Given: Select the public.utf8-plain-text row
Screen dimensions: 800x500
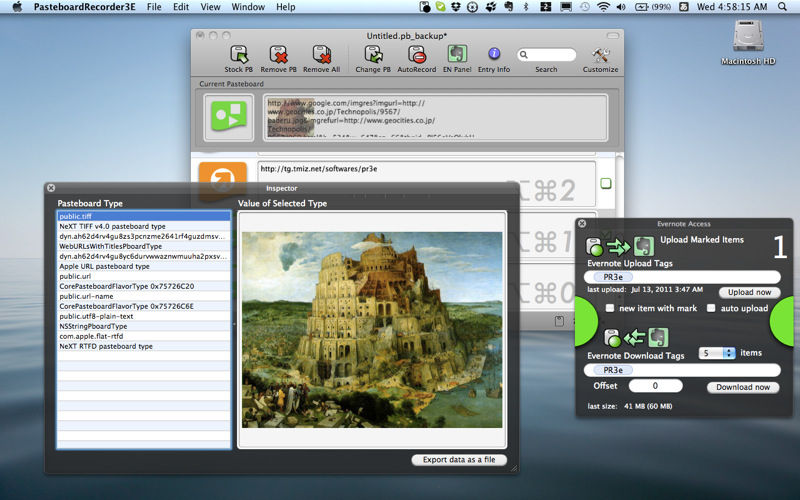Looking at the screenshot, I should pos(144,316).
